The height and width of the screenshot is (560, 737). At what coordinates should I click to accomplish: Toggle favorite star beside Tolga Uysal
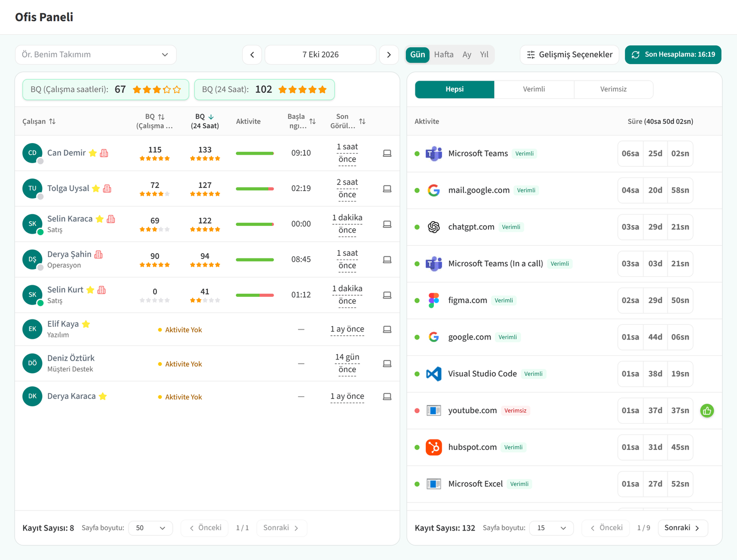96,188
